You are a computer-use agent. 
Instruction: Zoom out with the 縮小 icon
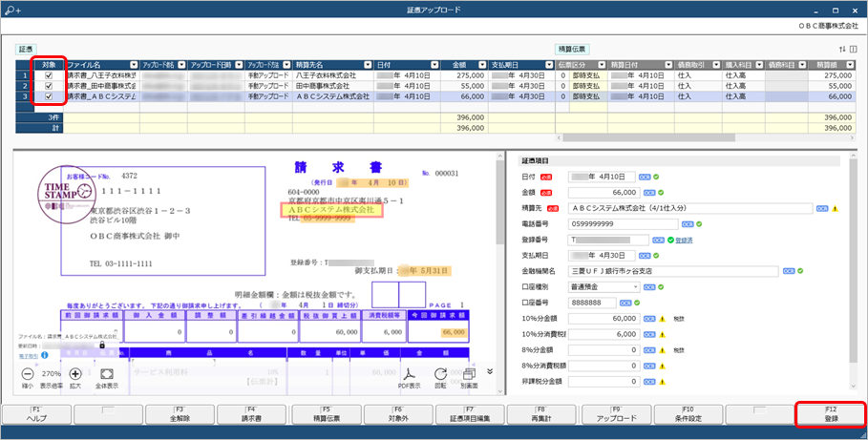point(27,374)
